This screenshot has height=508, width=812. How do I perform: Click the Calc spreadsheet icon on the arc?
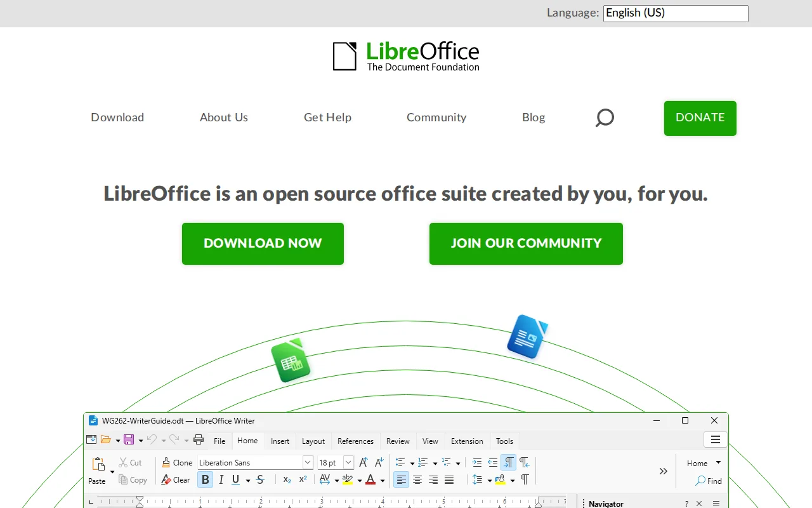[x=291, y=361]
